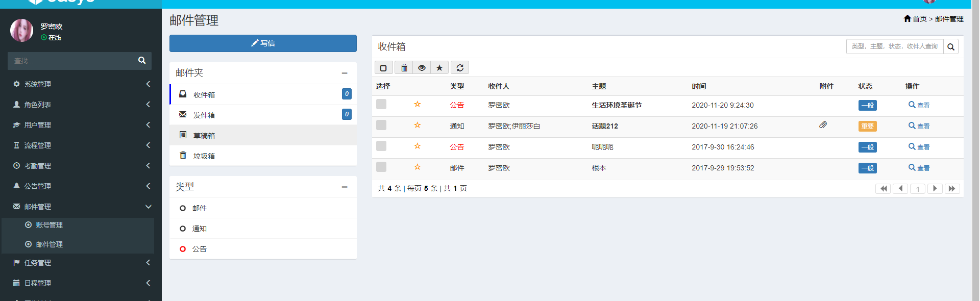Screen dimensions: 980x301
Task: Click the black star toolbar icon
Action: pyautogui.click(x=439, y=67)
